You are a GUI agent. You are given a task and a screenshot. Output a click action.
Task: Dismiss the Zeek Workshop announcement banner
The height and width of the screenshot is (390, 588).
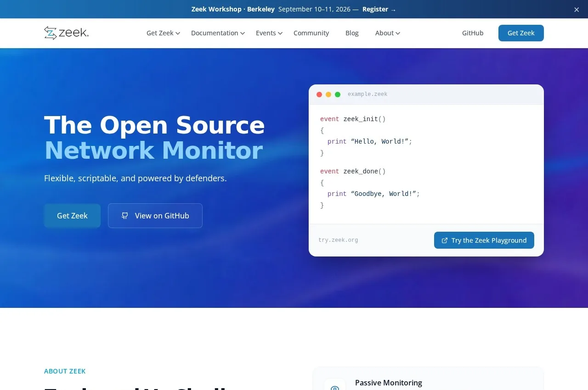pyautogui.click(x=577, y=10)
